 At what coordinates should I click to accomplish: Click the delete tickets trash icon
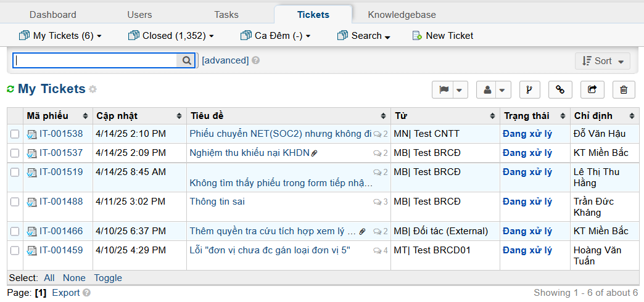[624, 90]
